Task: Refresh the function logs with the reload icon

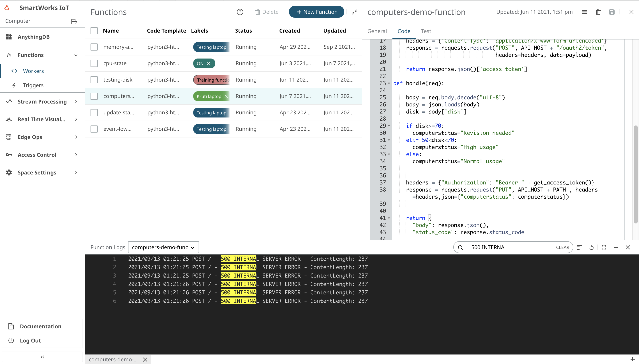Action: point(592,247)
